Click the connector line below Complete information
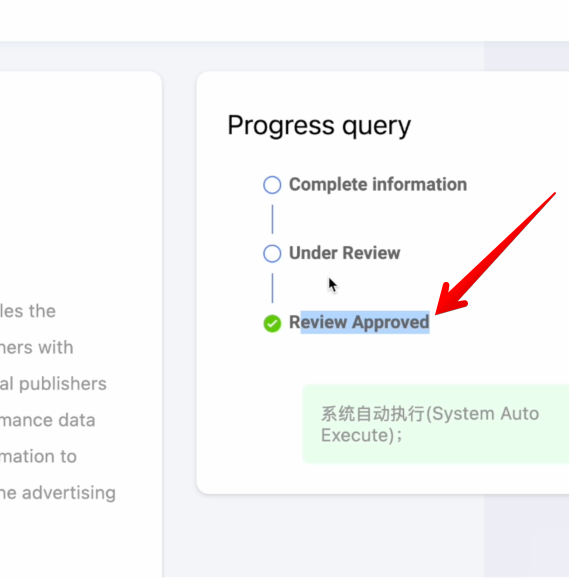The image size is (569, 580). tap(272, 219)
